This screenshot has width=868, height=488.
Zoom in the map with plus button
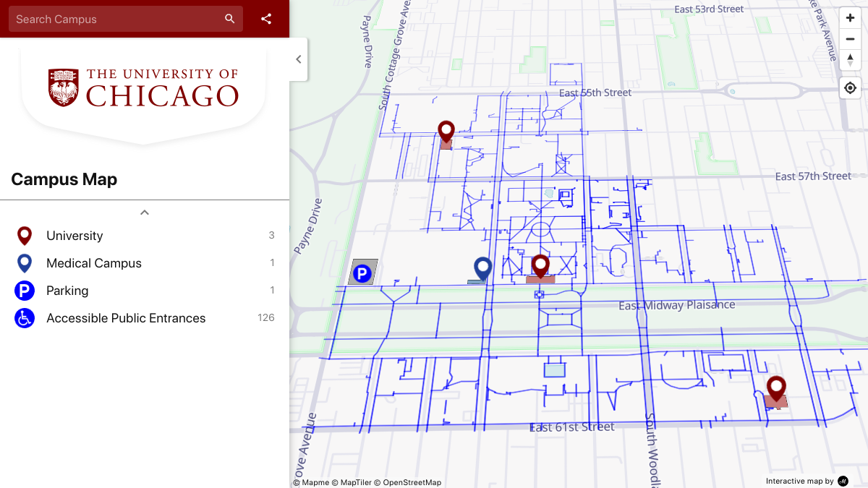(850, 18)
